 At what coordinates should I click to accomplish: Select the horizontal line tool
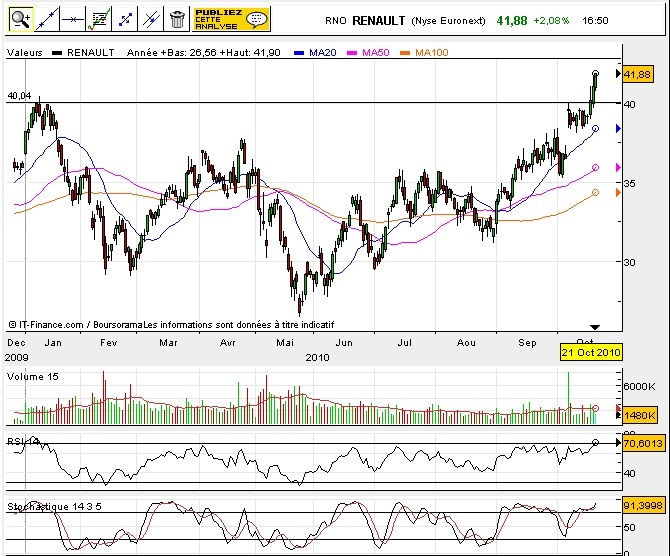tap(73, 19)
